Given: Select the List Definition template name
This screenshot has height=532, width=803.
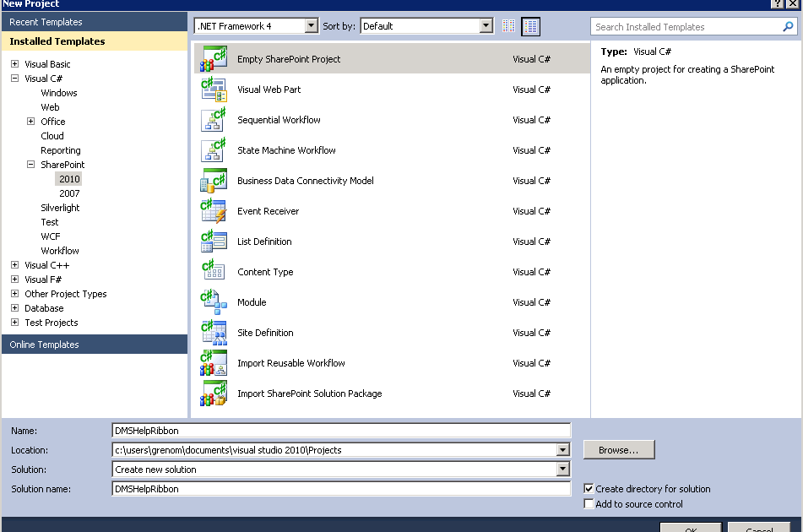Looking at the screenshot, I should point(264,242).
